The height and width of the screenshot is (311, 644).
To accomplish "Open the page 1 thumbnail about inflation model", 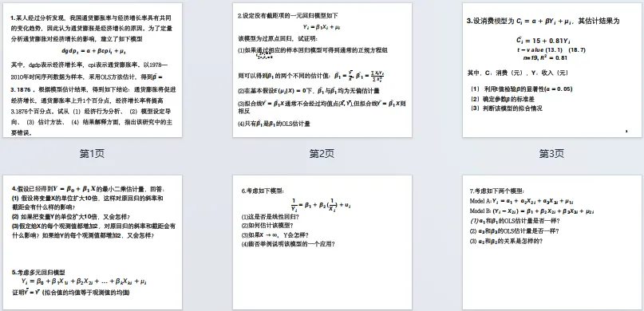I will [x=93, y=70].
